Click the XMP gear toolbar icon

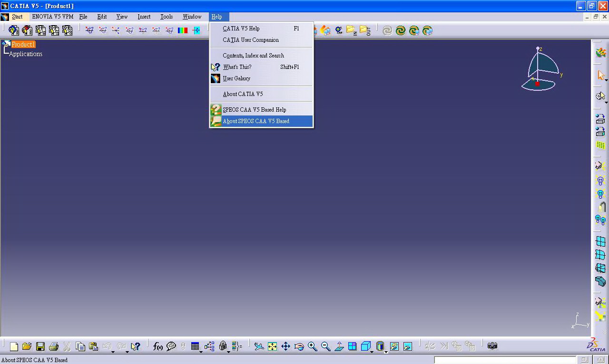(339, 30)
